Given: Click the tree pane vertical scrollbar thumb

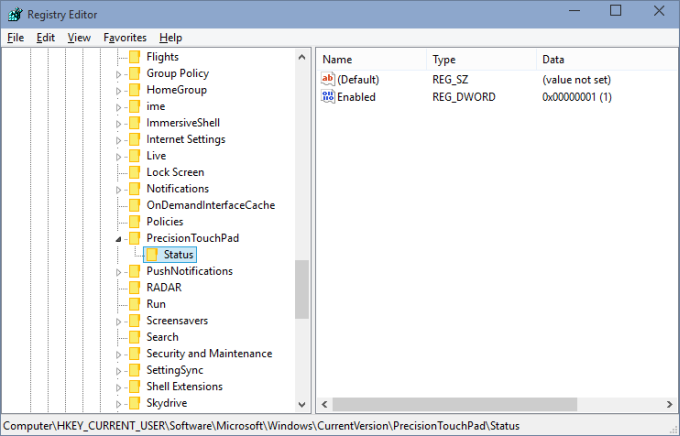Looking at the screenshot, I should coord(302,288).
